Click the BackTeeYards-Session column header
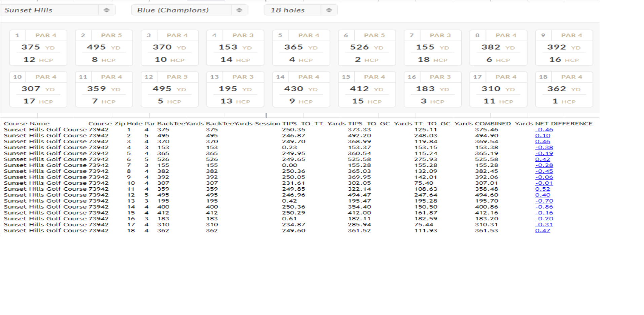This screenshot has width=644, height=315. [243, 124]
